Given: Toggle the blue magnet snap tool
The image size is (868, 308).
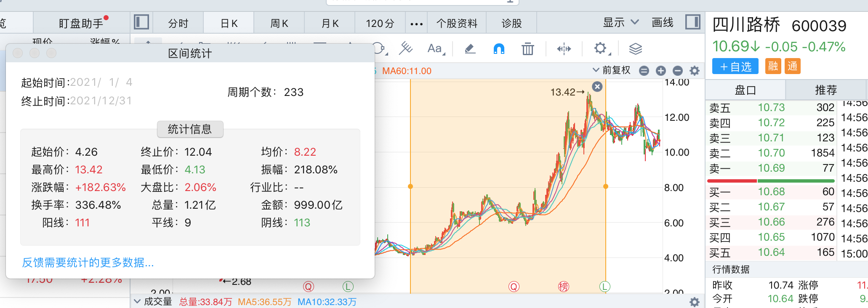Looking at the screenshot, I should pos(499,49).
